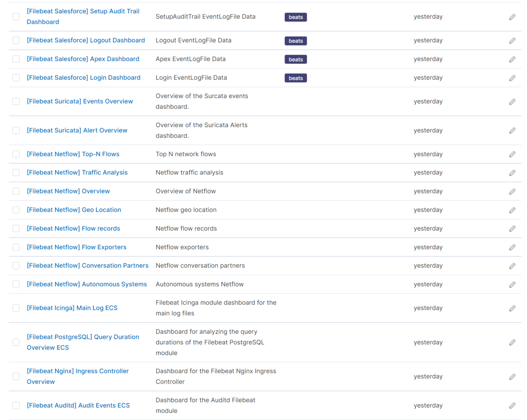The image size is (527, 420).
Task: Open [Filebeat Netflow] Overview dashboard
Action: tap(69, 191)
